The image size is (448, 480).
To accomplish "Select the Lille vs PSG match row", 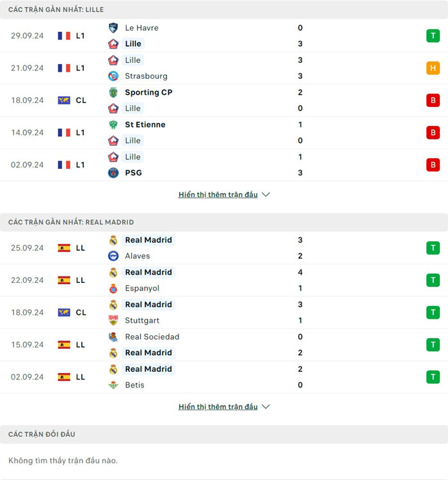I will (224, 164).
